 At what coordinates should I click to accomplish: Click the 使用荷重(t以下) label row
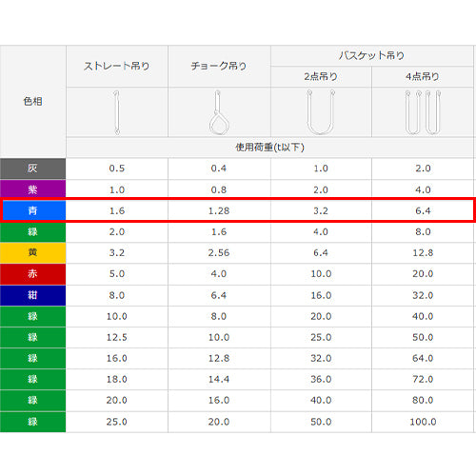click(x=269, y=148)
